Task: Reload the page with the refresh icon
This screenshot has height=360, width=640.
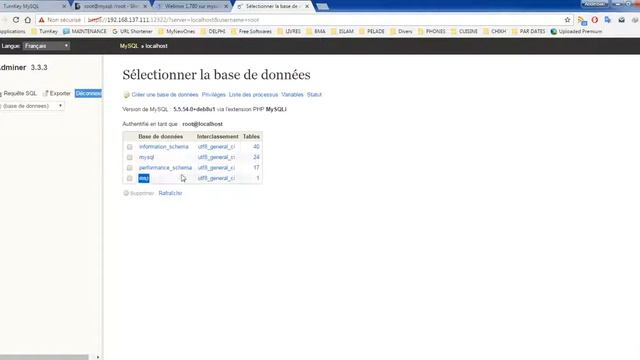Action: (x=16, y=20)
